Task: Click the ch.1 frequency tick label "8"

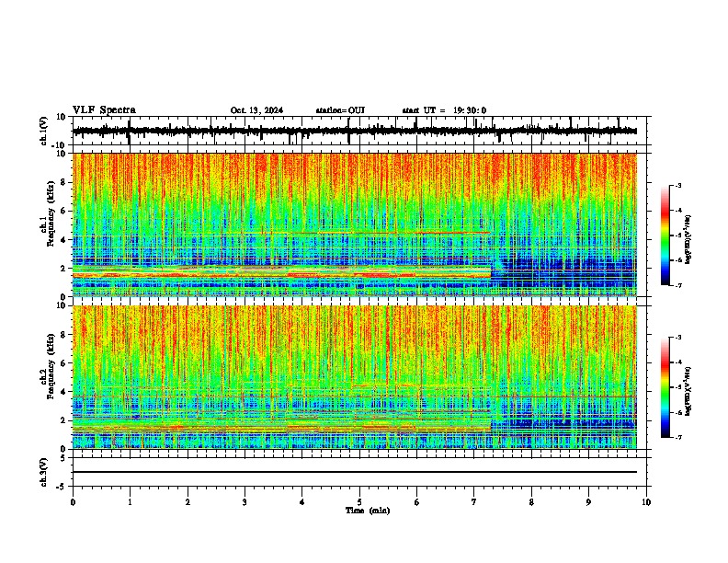Action: click(64, 182)
